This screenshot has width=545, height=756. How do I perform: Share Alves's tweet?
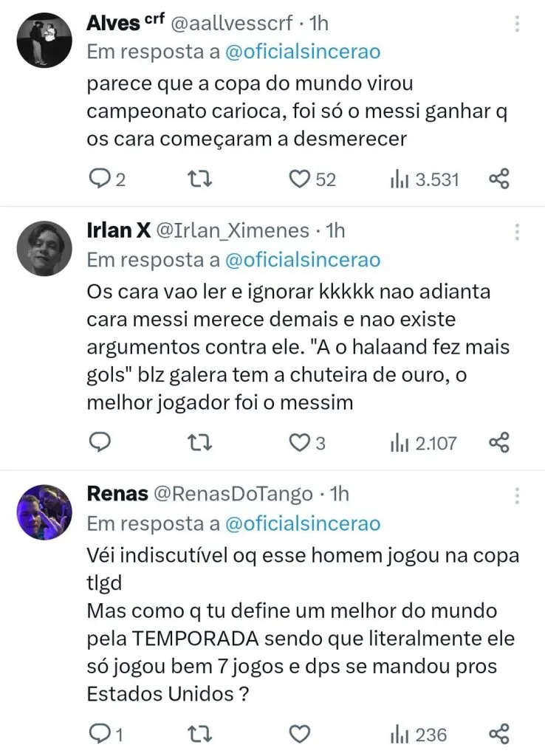tap(500, 179)
